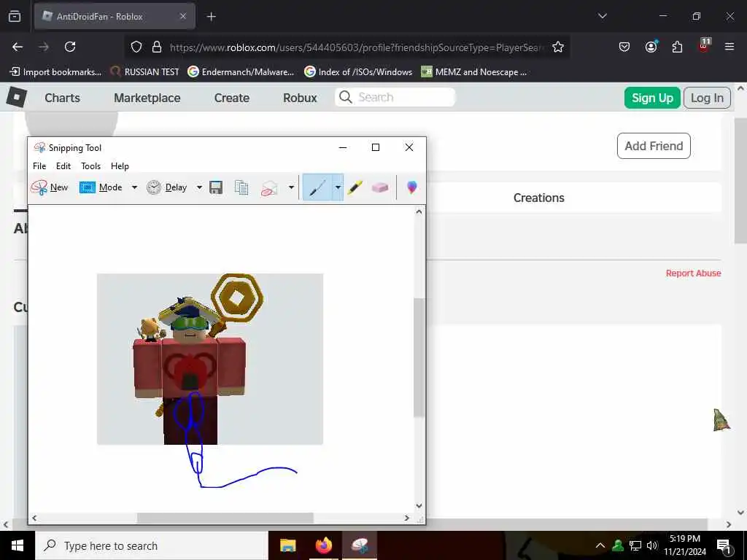Select the Highlighter tool
This screenshot has height=560, width=747.
355,187
